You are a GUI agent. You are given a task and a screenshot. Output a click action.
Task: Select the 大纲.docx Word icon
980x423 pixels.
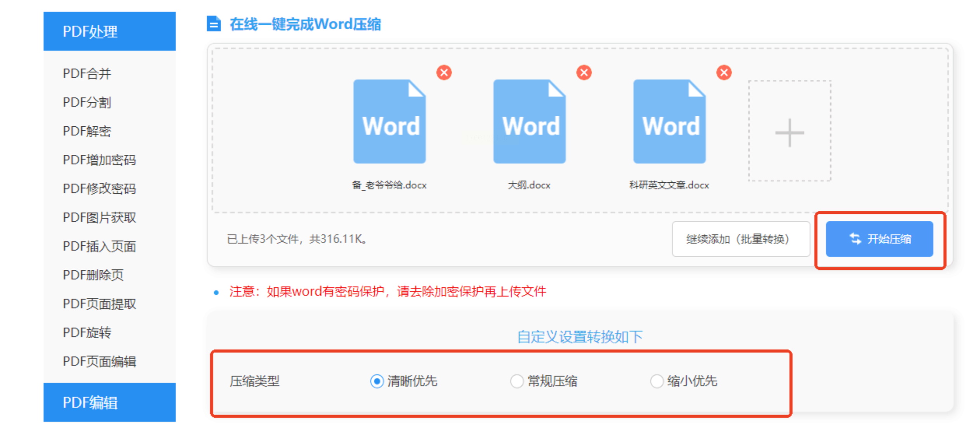pyautogui.click(x=529, y=122)
